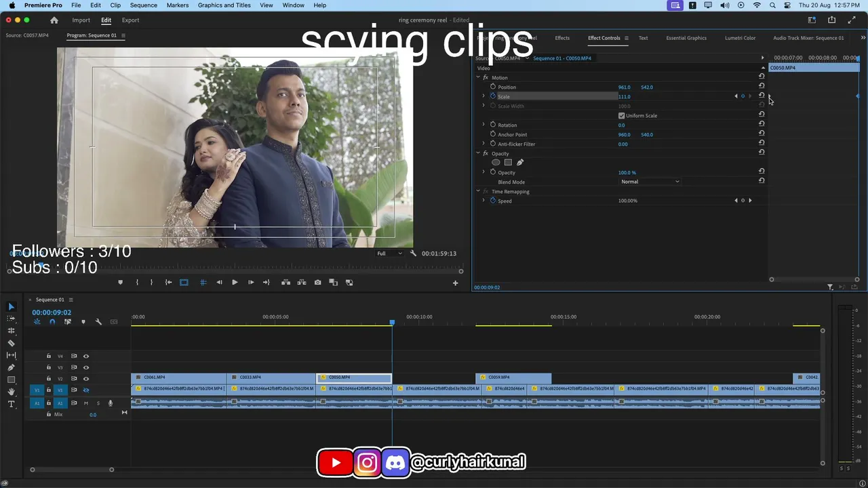
Task: Open Quick Export share icon
Action: (831, 20)
